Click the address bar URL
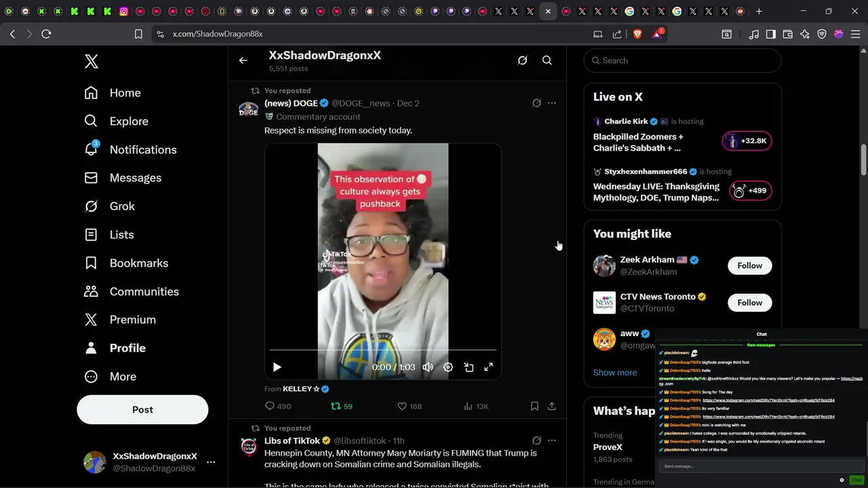 [x=218, y=34]
